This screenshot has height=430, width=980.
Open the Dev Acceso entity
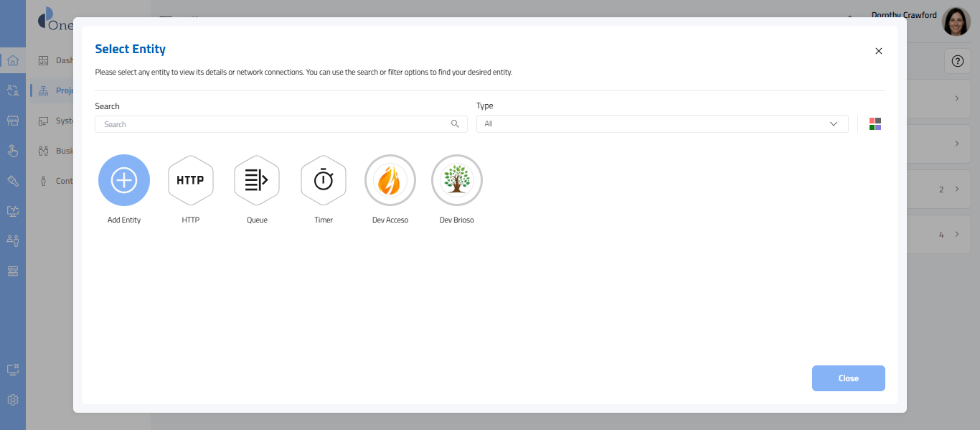tap(390, 180)
